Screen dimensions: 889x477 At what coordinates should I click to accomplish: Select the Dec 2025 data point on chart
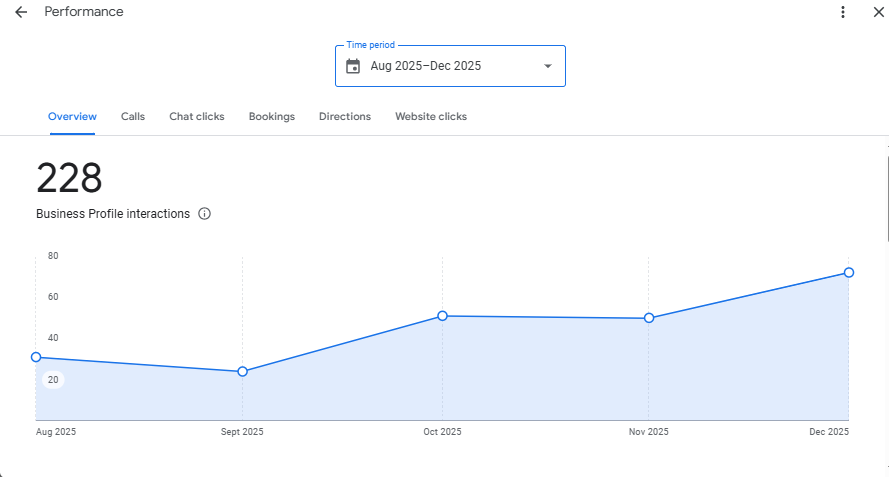pyautogui.click(x=849, y=273)
